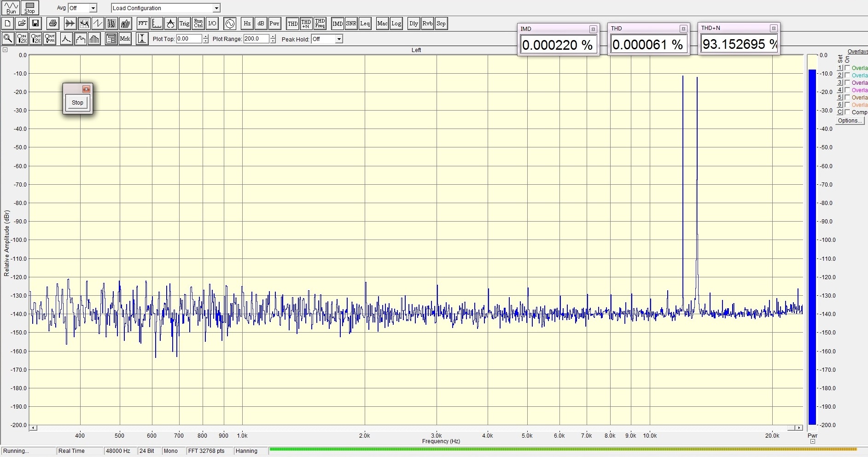
Task: Zoom out full on the plot
Action: coord(49,39)
